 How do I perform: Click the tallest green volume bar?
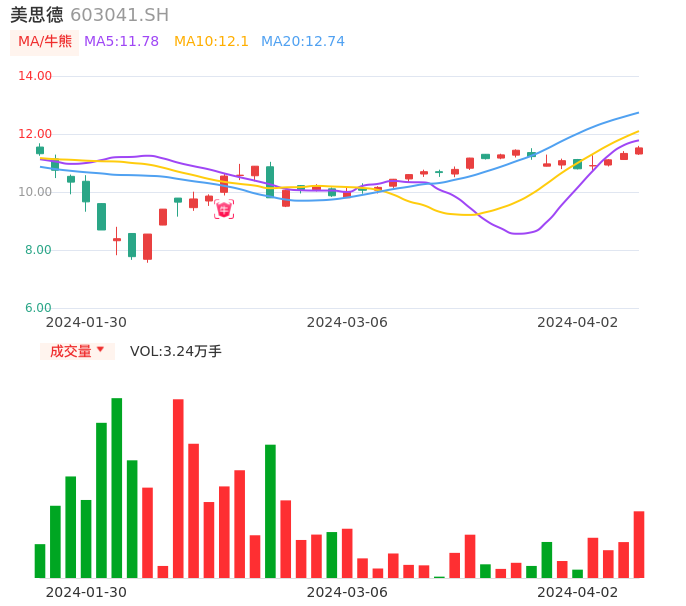(x=117, y=488)
